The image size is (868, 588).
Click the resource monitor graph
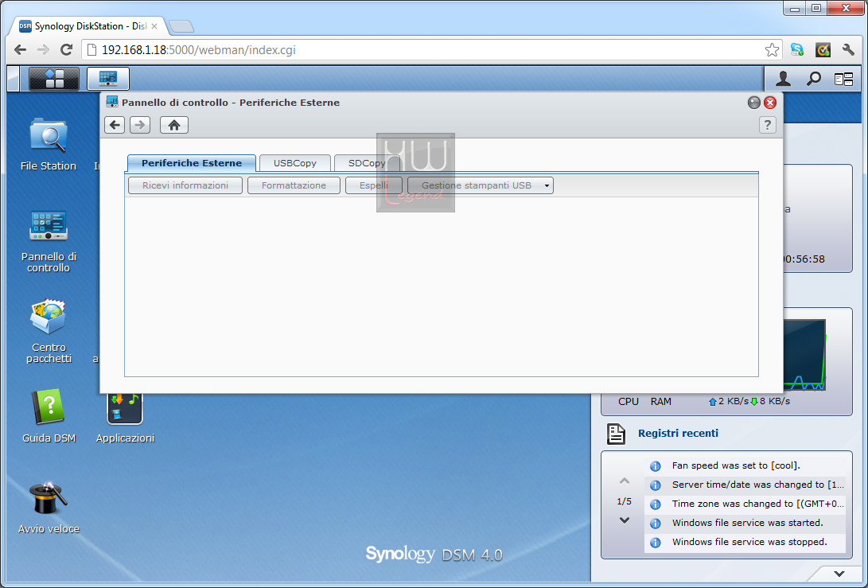pyautogui.click(x=804, y=355)
